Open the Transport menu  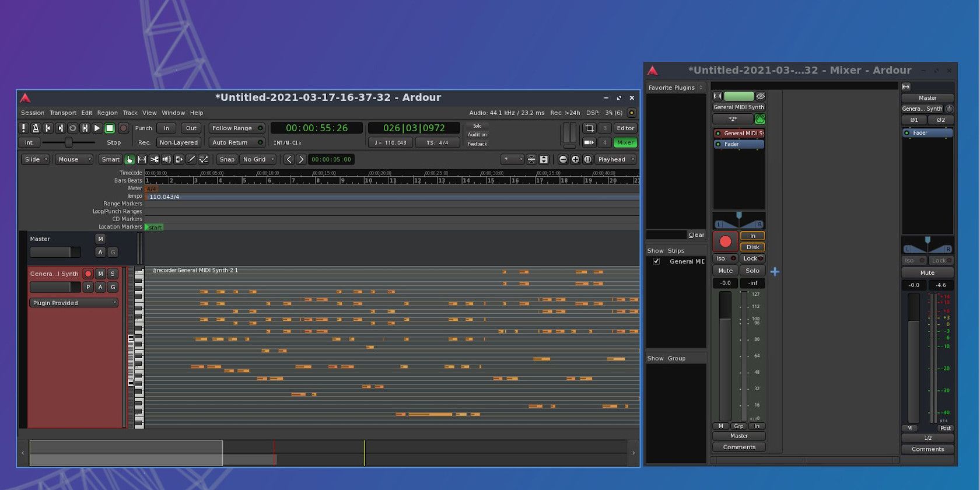click(x=62, y=113)
